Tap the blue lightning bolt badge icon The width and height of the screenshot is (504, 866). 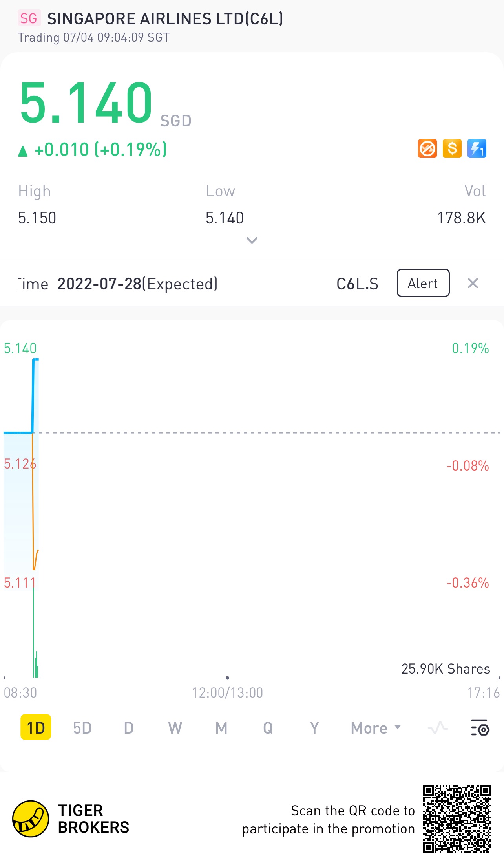click(477, 149)
